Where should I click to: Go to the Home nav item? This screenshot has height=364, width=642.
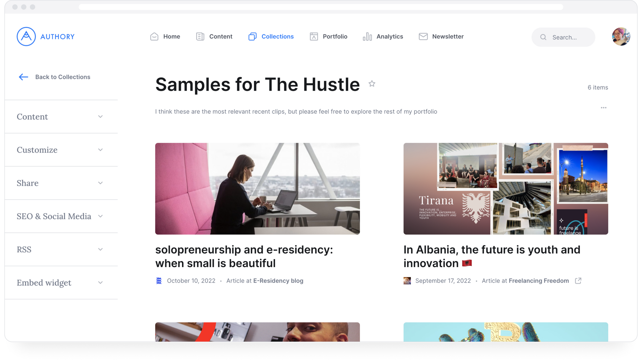(165, 37)
